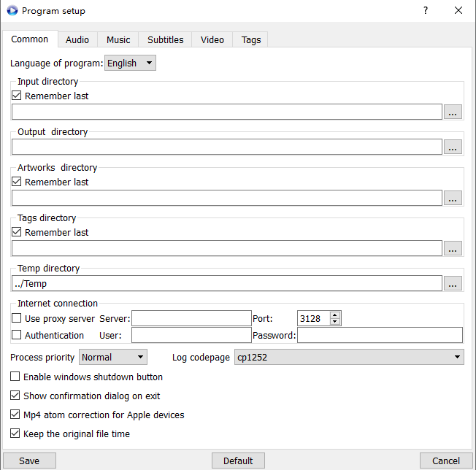Image resolution: width=476 pixels, height=470 pixels.
Task: Open the Language of program dropdown
Action: coord(130,63)
